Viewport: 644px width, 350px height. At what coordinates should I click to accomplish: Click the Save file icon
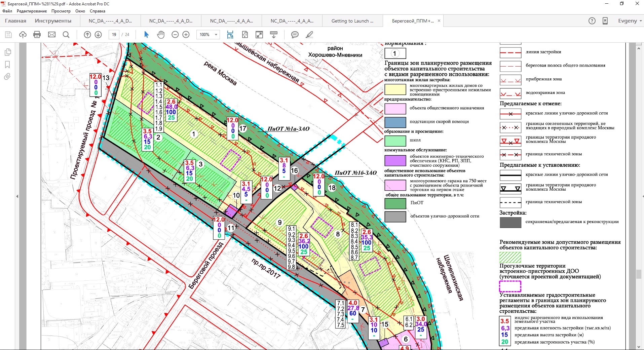pos(8,35)
